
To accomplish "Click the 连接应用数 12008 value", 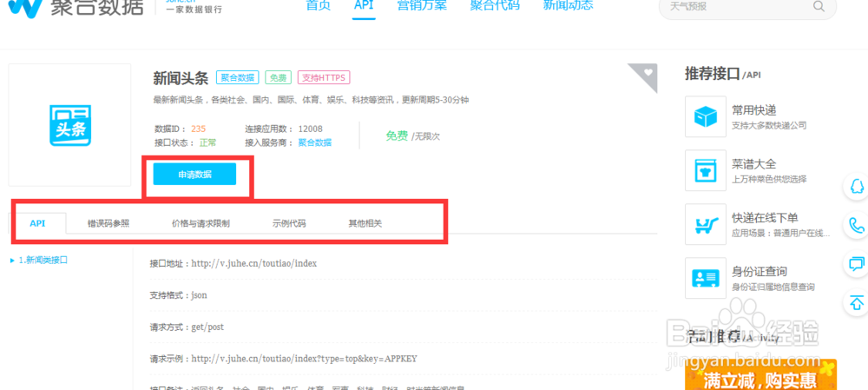I will click(310, 129).
